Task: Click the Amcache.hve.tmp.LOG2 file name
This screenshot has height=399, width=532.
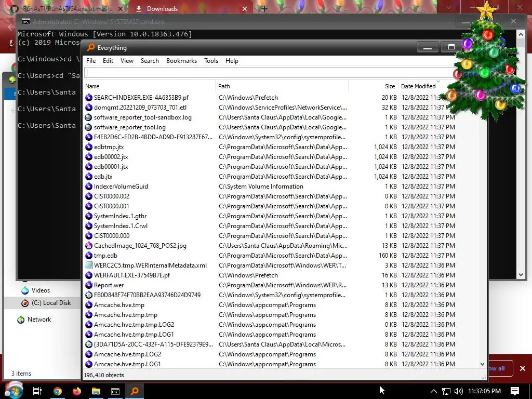Action: coord(127,354)
